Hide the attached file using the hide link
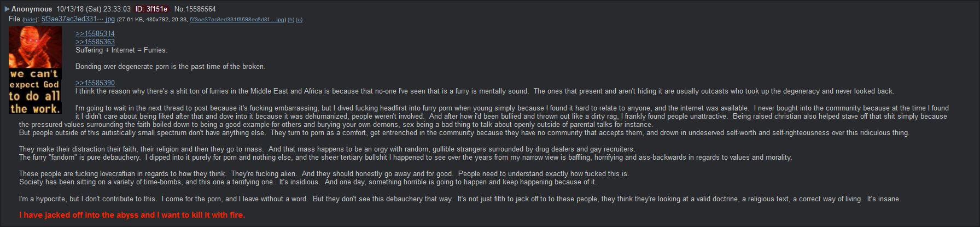Image resolution: width=980 pixels, height=227 pixels. [30, 20]
